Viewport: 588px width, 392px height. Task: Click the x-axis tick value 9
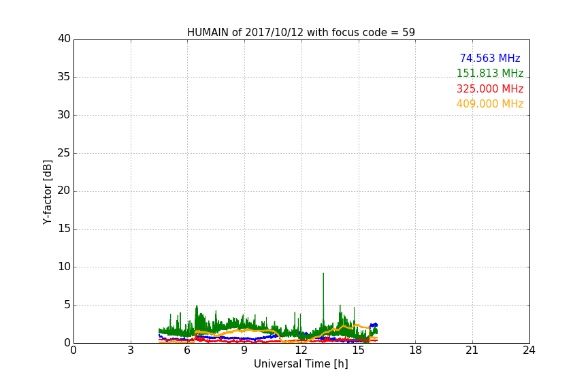(244, 350)
